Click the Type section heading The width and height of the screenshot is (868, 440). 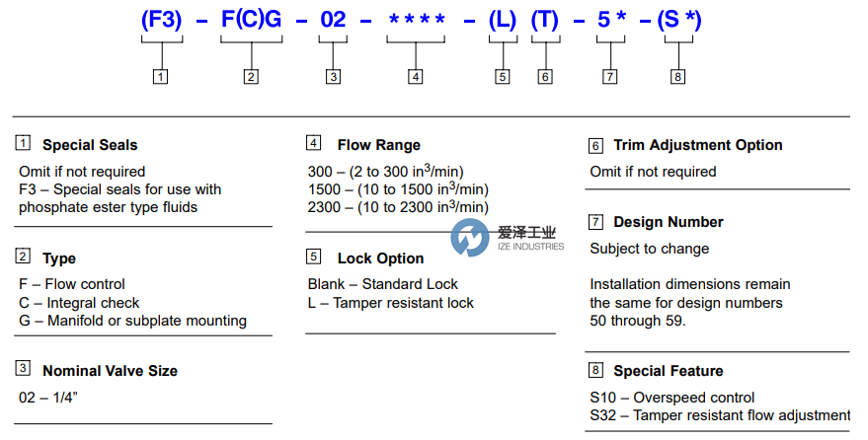(x=59, y=258)
